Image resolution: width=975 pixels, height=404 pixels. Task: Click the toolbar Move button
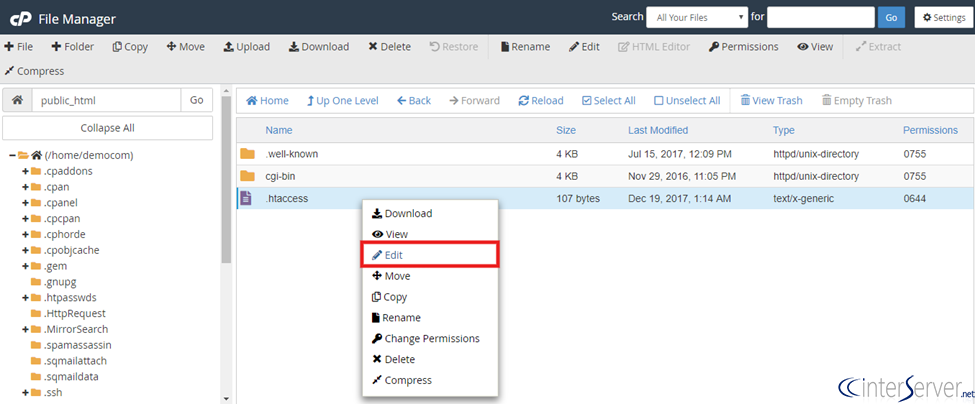185,47
